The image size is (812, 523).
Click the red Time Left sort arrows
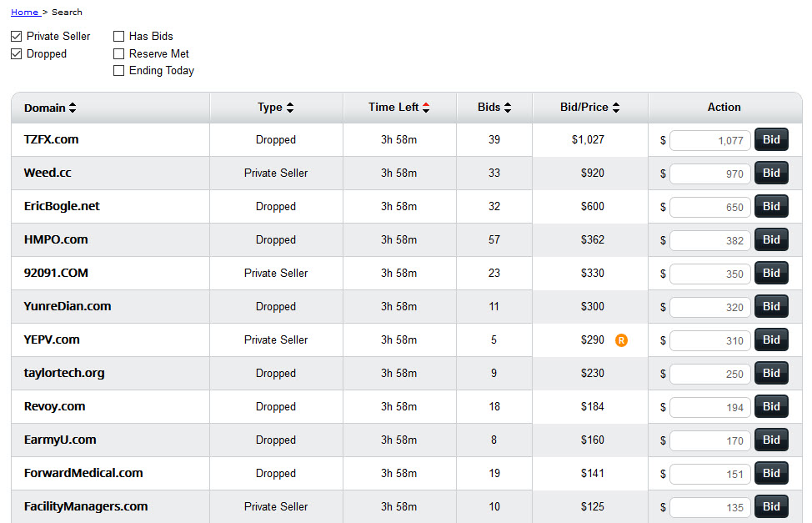[426, 108]
